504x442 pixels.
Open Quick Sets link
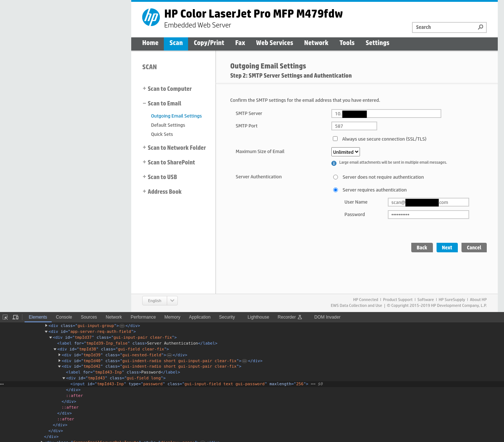coord(162,134)
